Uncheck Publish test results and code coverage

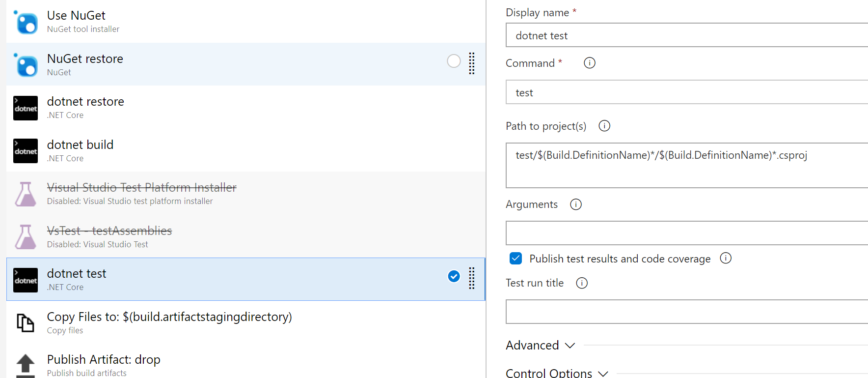pos(515,258)
